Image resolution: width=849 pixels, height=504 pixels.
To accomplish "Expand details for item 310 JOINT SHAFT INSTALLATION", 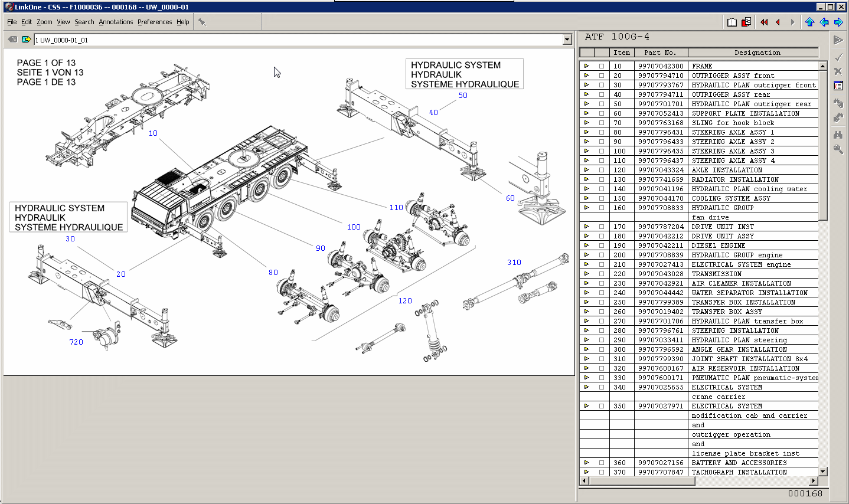I will 587,359.
